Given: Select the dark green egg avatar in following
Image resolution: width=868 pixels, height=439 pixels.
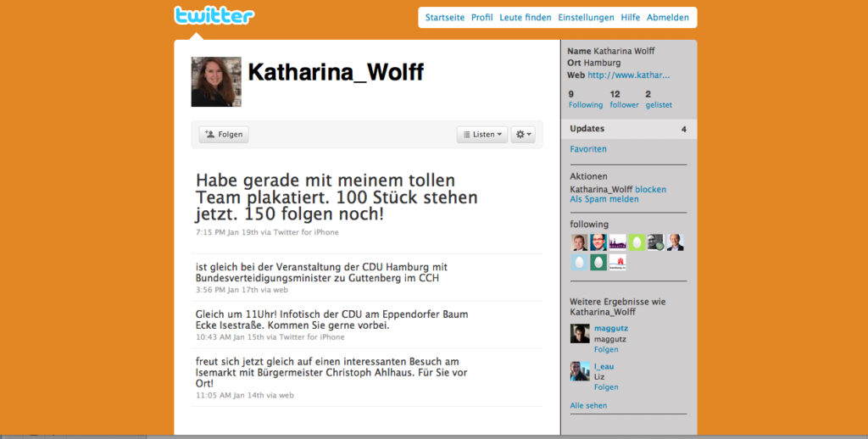Looking at the screenshot, I should click(x=598, y=262).
